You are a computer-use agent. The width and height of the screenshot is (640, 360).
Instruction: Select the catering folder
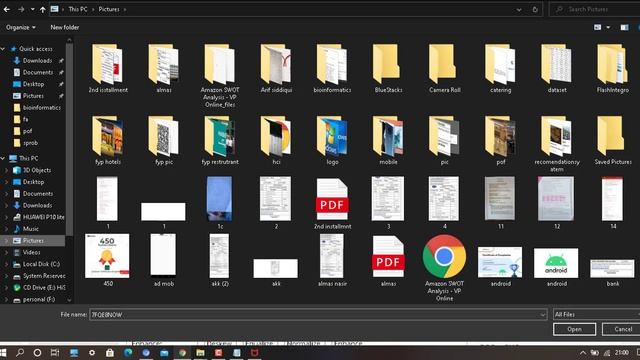tap(500, 69)
